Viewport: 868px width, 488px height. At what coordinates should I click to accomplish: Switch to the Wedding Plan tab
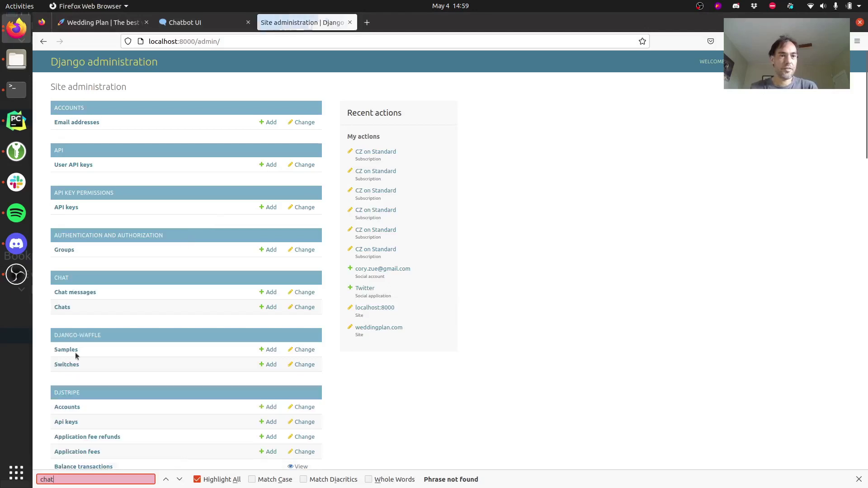click(102, 22)
